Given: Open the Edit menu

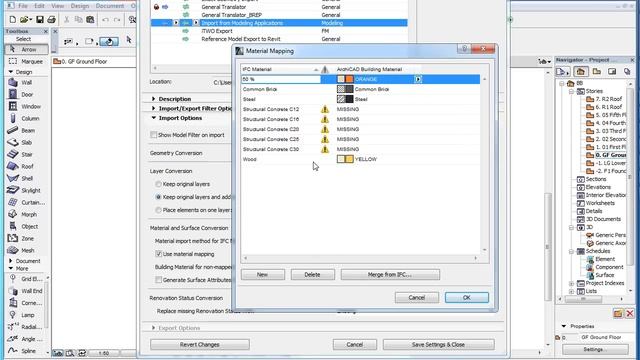Looking at the screenshot, I should 39,6.
